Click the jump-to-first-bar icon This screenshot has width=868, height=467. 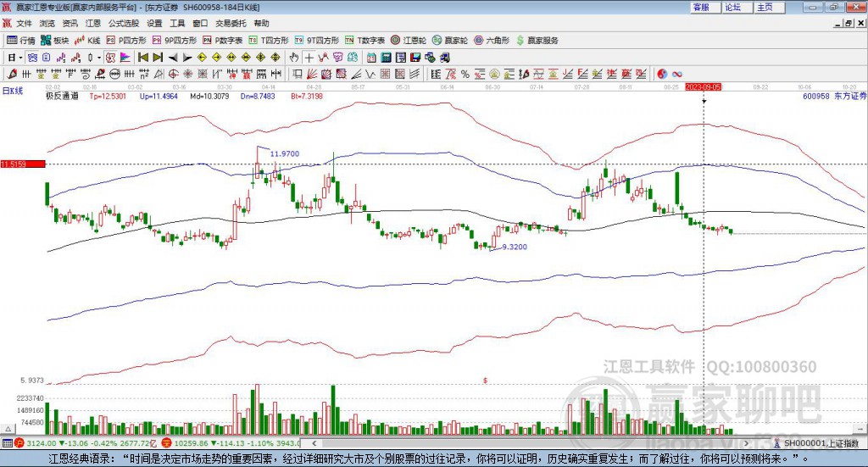click(x=142, y=58)
